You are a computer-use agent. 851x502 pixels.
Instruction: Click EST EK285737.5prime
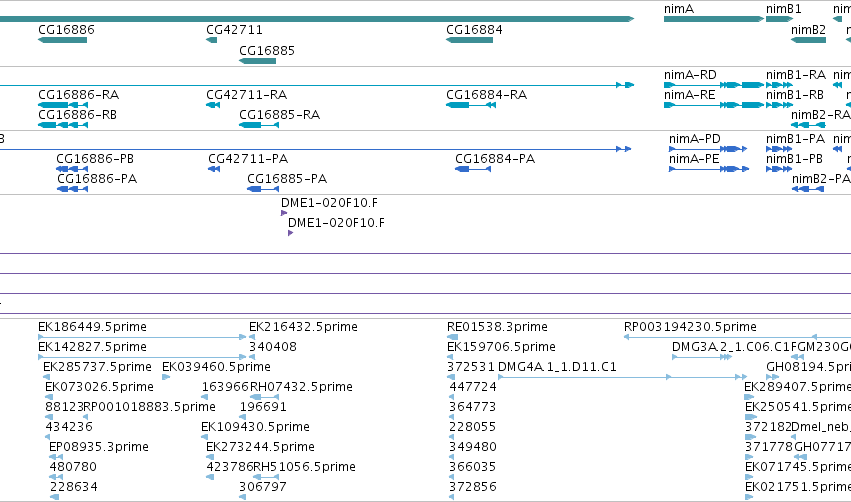97,367
